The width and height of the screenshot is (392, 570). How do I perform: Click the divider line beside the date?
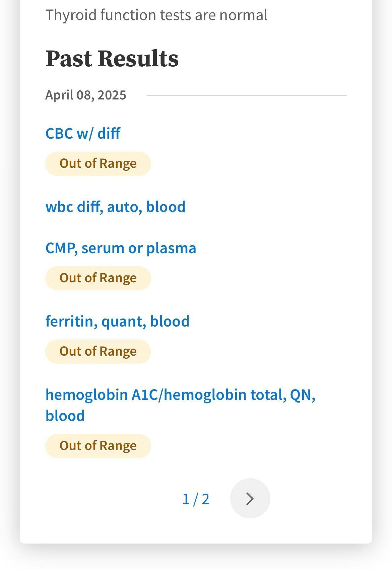[247, 95]
